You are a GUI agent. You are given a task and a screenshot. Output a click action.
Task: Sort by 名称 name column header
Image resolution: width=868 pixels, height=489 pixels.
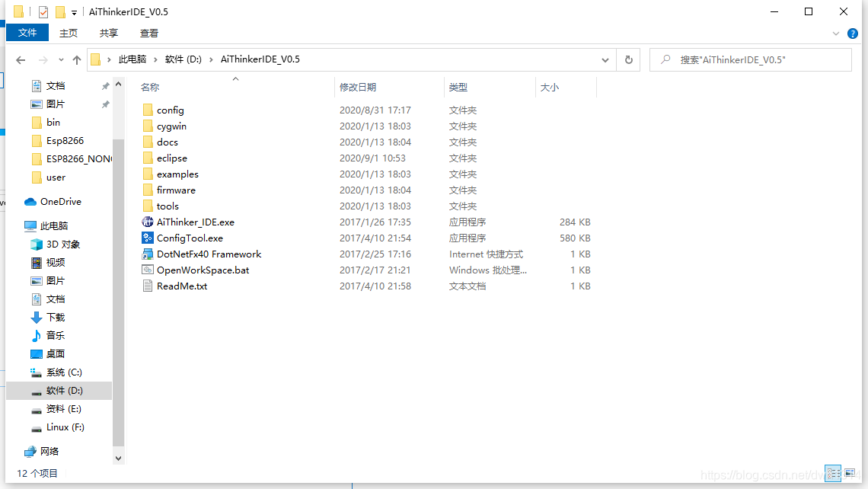[150, 88]
